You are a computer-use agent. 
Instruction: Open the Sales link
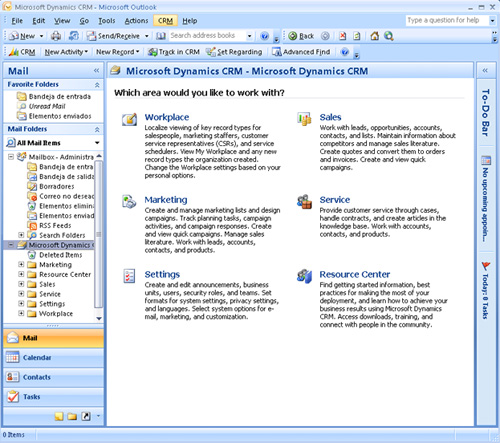(x=330, y=117)
